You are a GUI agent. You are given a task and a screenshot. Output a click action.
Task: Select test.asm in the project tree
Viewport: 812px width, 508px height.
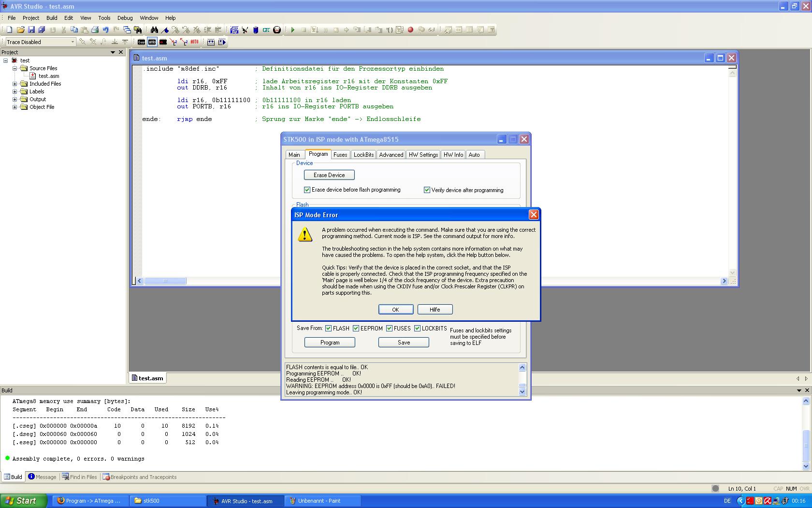tap(48, 76)
